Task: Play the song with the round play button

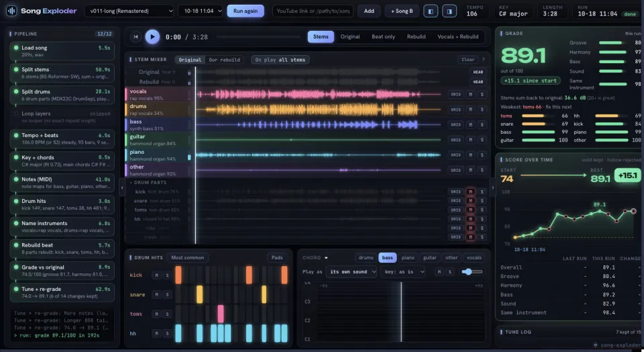Action: pyautogui.click(x=152, y=37)
